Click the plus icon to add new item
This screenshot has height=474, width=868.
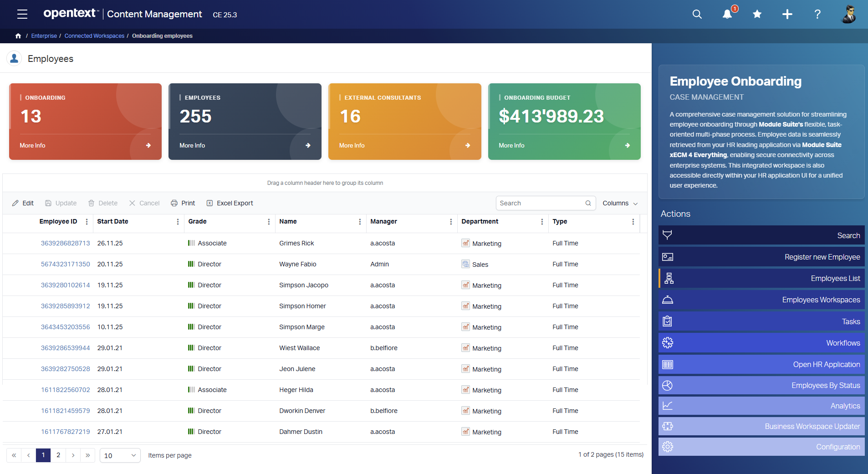pos(786,14)
